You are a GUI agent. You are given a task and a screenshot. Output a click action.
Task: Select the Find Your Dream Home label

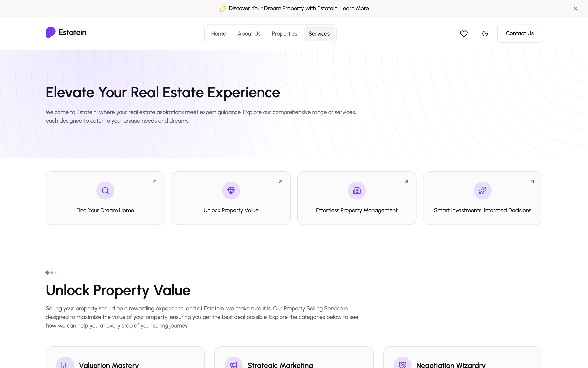coord(105,210)
